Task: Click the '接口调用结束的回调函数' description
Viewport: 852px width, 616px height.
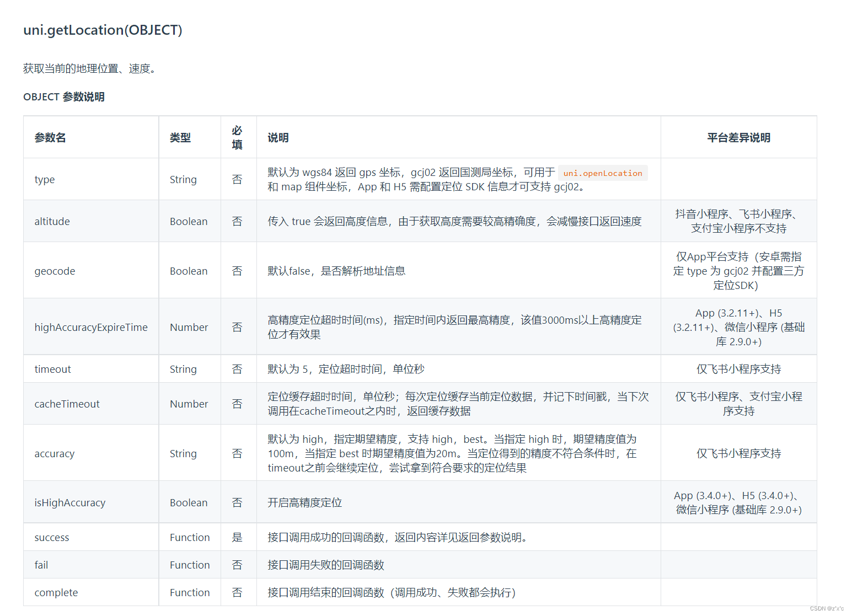Action: pyautogui.click(x=391, y=592)
